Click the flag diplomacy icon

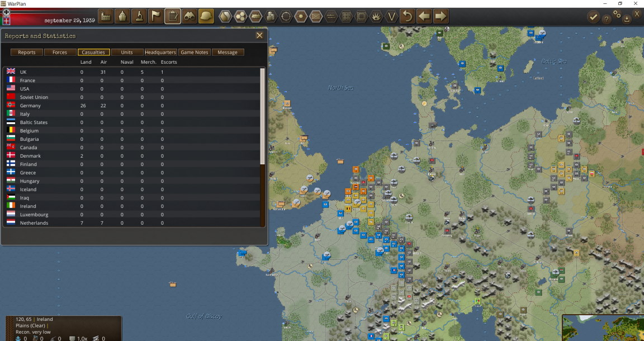click(156, 16)
